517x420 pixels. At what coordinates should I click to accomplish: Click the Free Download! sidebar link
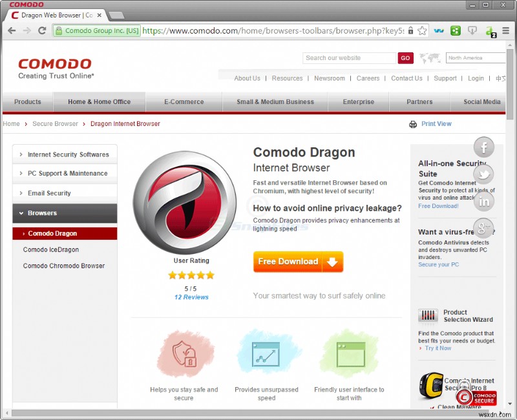[438, 206]
